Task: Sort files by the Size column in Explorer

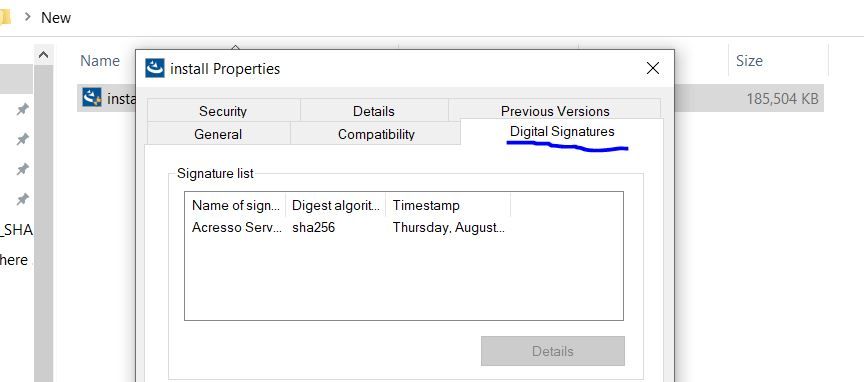Action: click(749, 61)
